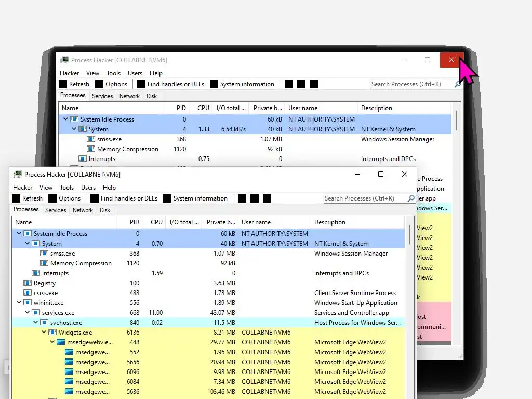532x399 pixels.
Task: Click the Memory Compression icon in front window
Action: point(44,263)
